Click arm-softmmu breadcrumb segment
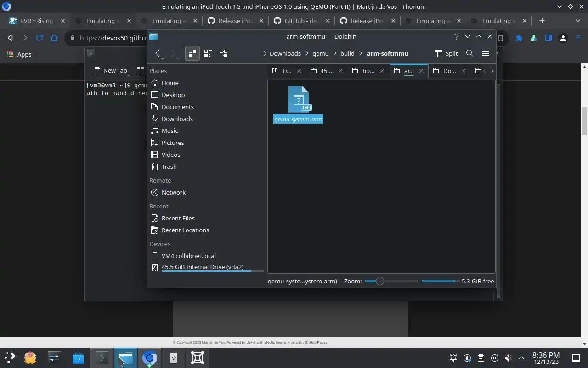The image size is (588, 368). [387, 53]
